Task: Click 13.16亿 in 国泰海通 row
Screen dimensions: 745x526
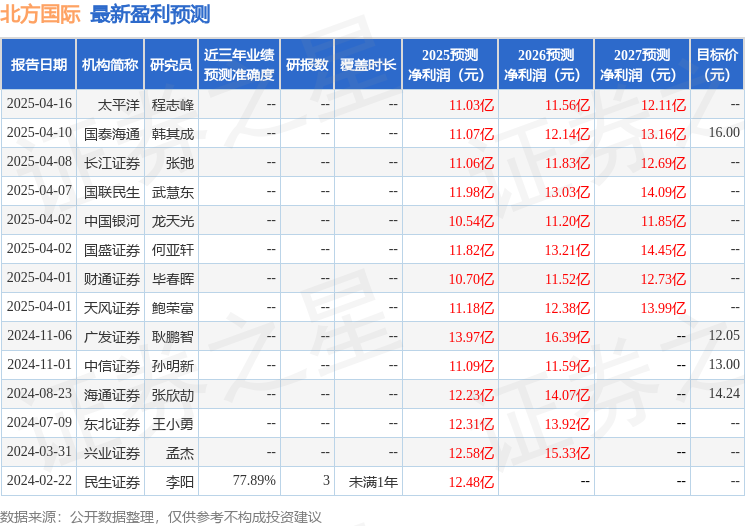Action: tap(664, 134)
